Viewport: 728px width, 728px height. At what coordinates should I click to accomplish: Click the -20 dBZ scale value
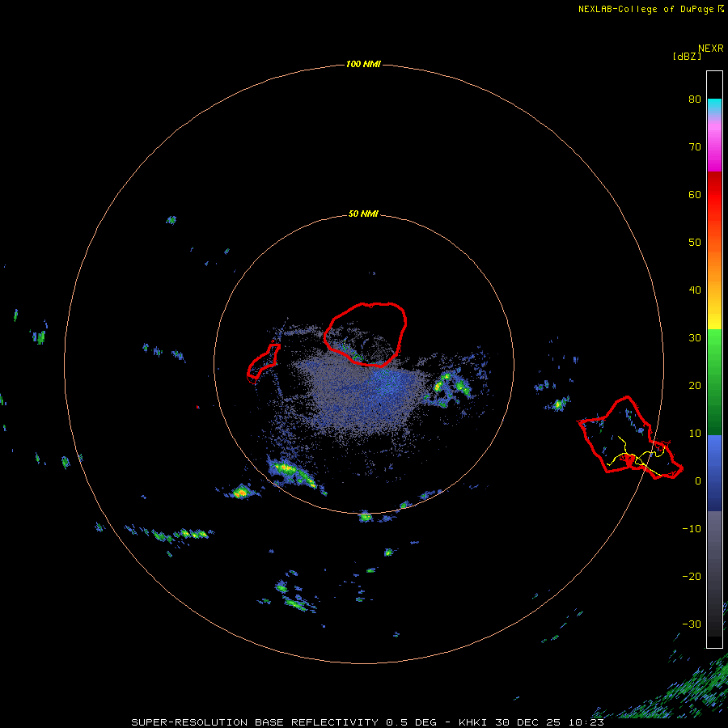coord(692,577)
